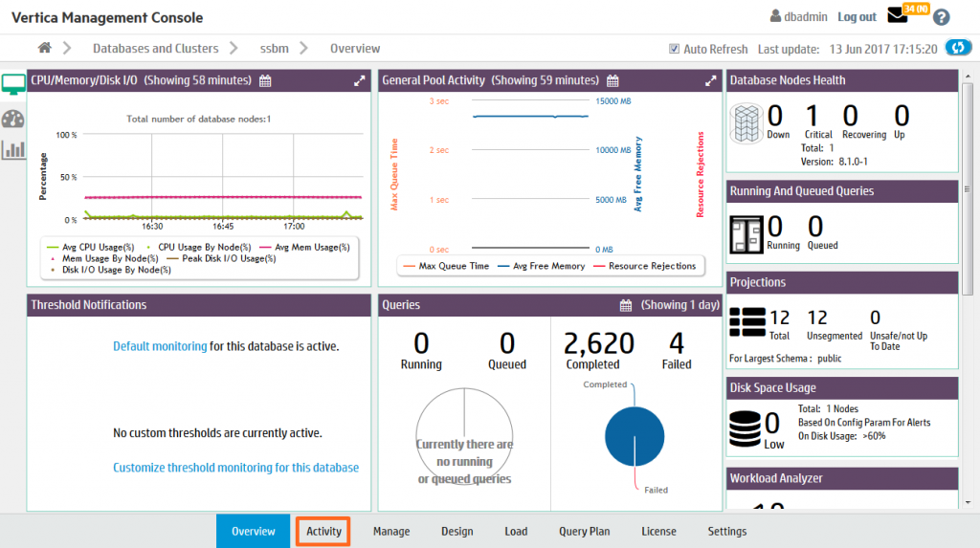Click the 0 Unsafe/not Up To Date count

875,318
